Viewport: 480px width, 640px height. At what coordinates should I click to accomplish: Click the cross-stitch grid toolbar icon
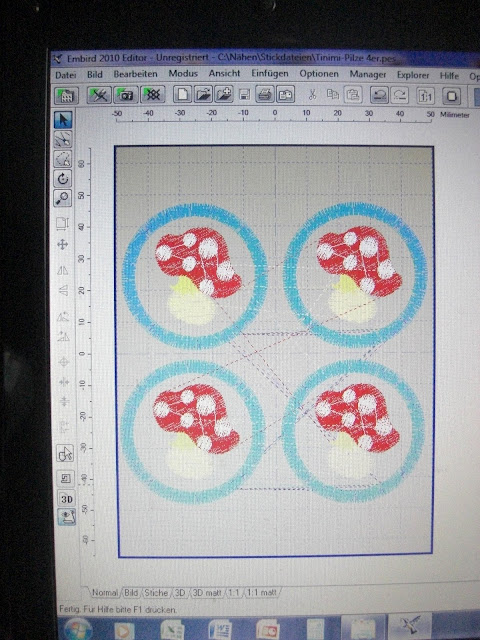(x=153, y=95)
